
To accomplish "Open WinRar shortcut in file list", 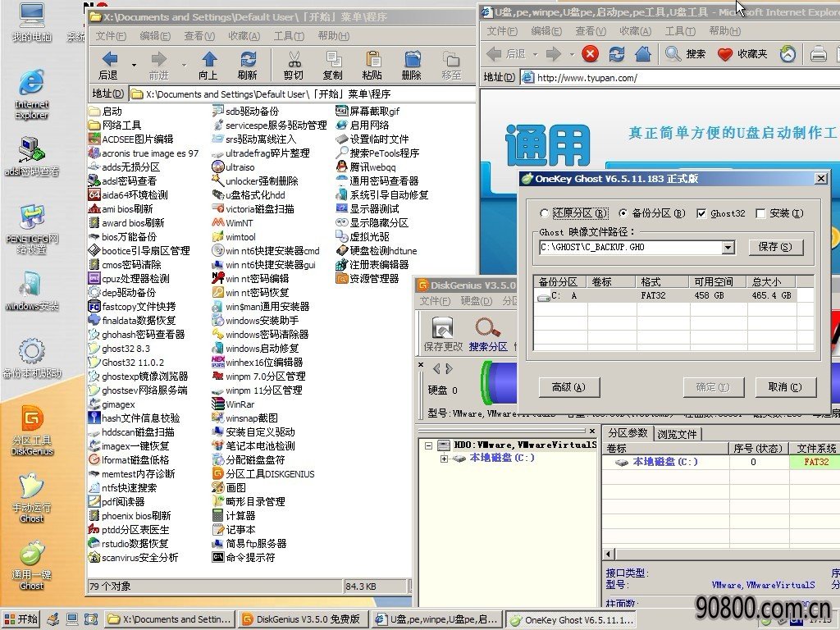I will [233, 404].
